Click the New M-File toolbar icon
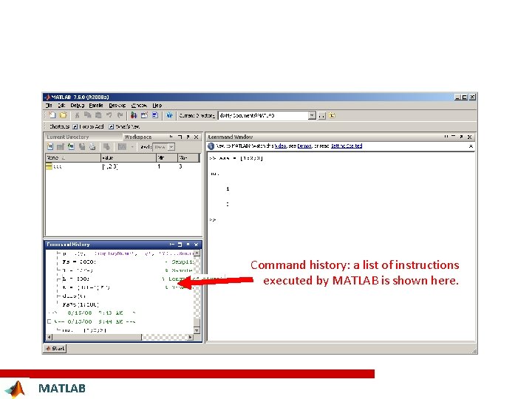532x399 pixels. pyautogui.click(x=52, y=115)
